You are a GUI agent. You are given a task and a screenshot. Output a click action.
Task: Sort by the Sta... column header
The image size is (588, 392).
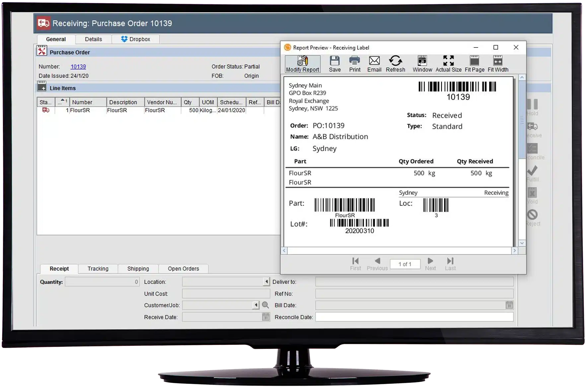(x=45, y=102)
